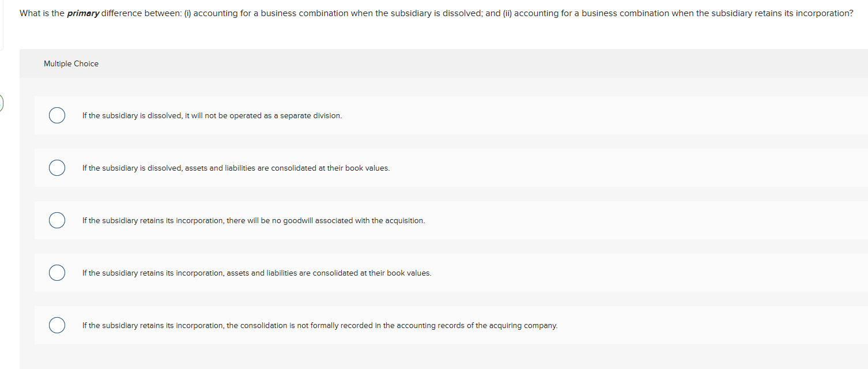Choose the last answer about the acquiring company's records
The width and height of the screenshot is (868, 369).
click(x=320, y=325)
